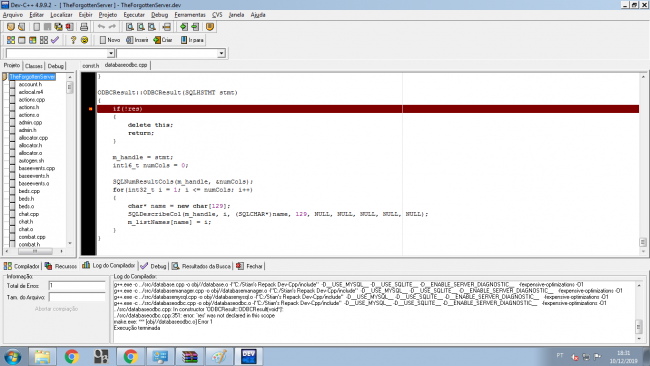
Task: Click the Go to line icon
Action: pos(167,27)
